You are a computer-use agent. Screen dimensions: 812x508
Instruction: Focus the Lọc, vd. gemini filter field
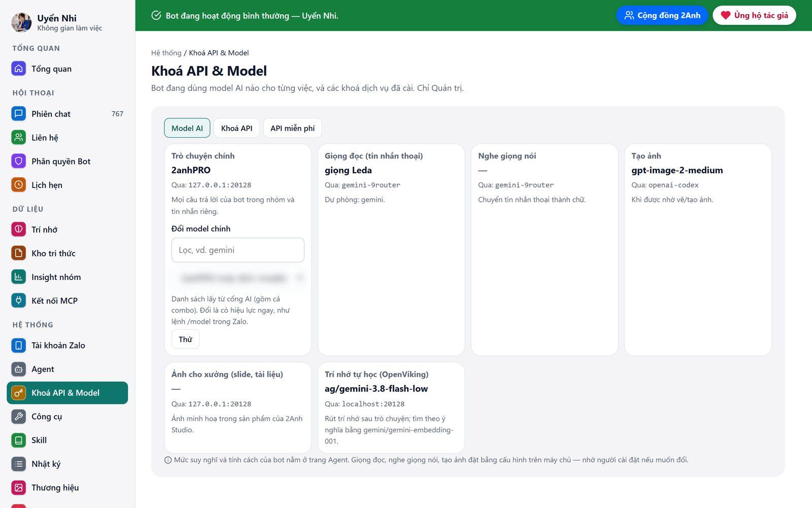[238, 250]
